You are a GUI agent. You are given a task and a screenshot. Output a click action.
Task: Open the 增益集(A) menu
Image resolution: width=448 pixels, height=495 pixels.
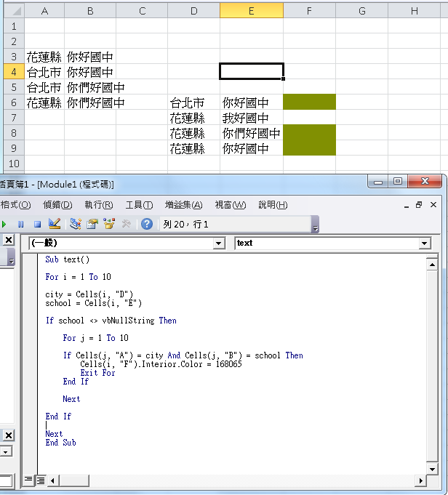183,205
